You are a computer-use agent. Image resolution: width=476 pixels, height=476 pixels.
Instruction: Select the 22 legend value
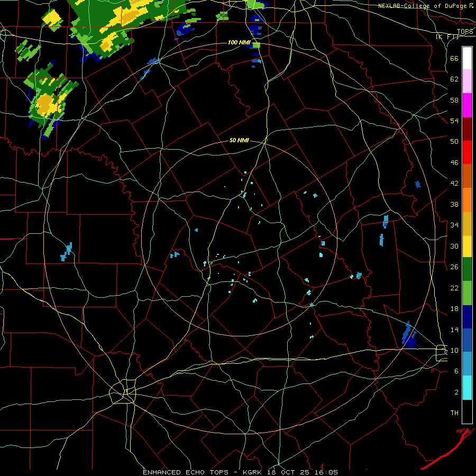coord(454,288)
